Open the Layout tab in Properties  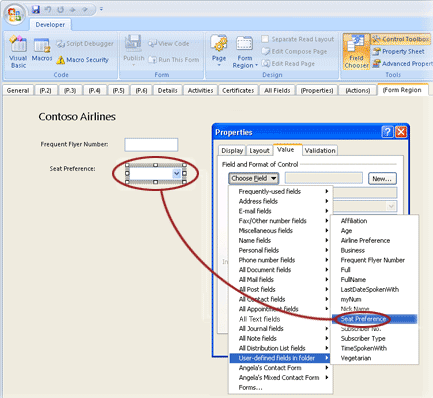[259, 151]
